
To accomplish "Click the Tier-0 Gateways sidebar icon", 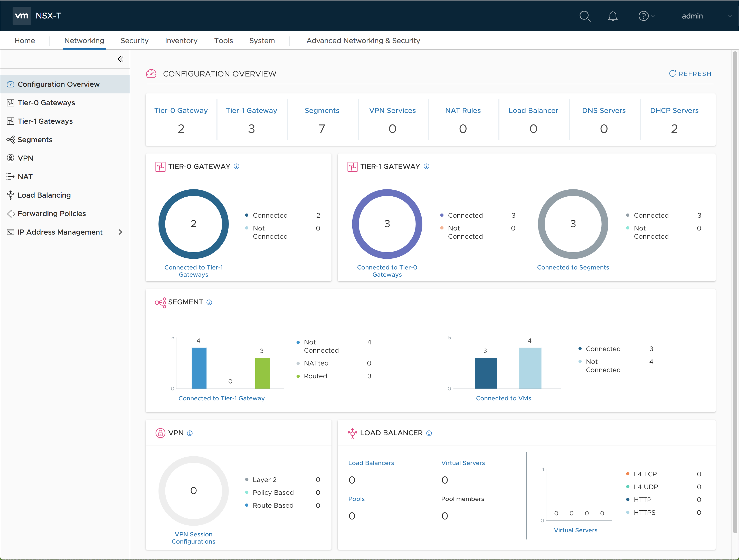I will 11,102.
